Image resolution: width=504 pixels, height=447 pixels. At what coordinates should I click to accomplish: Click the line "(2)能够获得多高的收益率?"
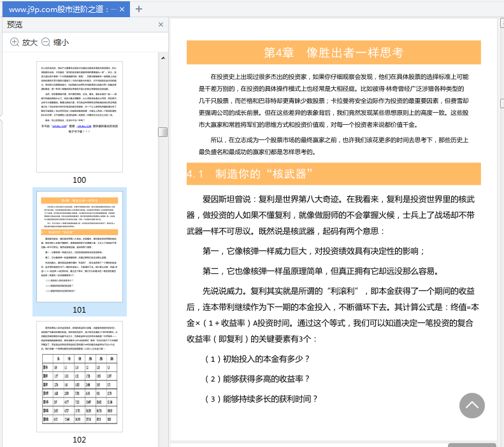coord(257,379)
